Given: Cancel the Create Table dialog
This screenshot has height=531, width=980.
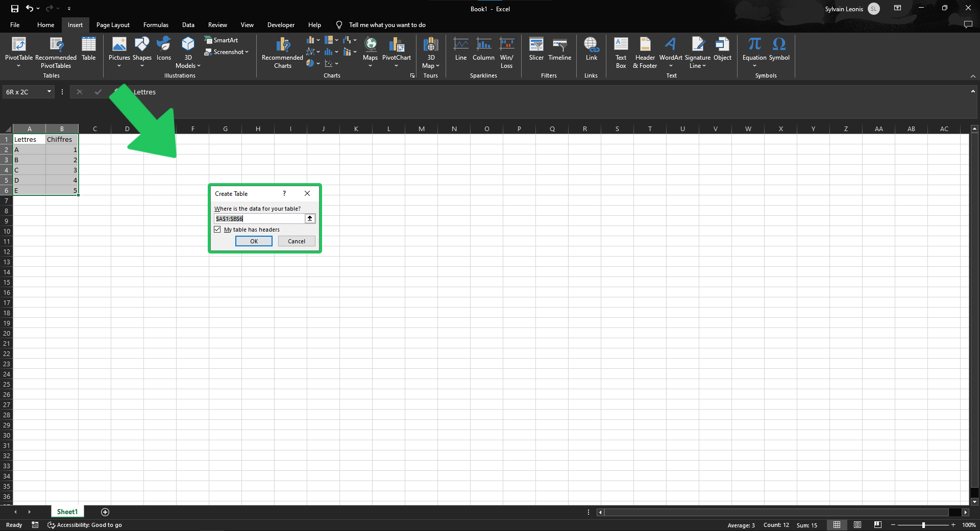Looking at the screenshot, I should (x=297, y=241).
